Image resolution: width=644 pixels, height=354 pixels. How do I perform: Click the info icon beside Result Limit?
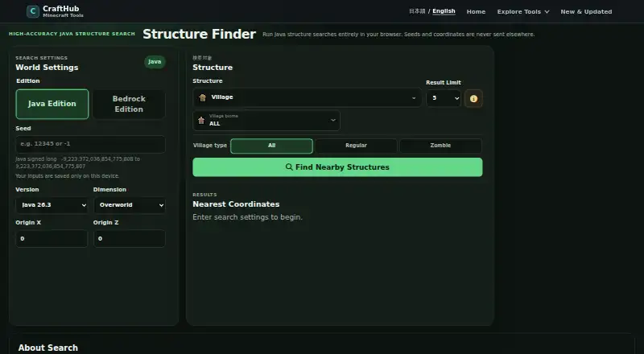473,99
